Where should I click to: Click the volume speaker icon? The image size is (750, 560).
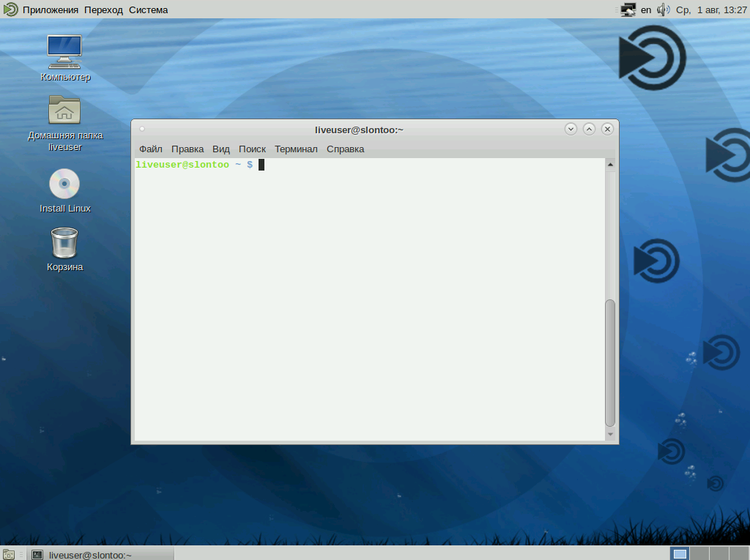pyautogui.click(x=663, y=10)
